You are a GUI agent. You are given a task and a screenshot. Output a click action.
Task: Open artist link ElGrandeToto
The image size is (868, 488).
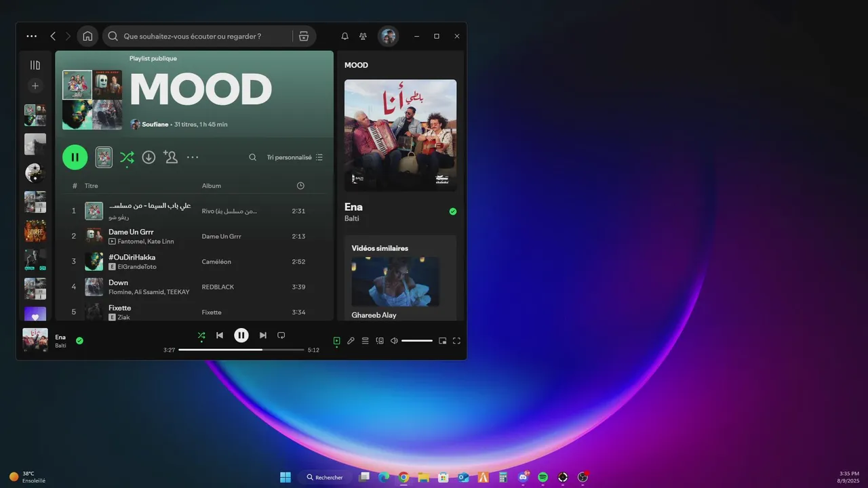[136, 267]
